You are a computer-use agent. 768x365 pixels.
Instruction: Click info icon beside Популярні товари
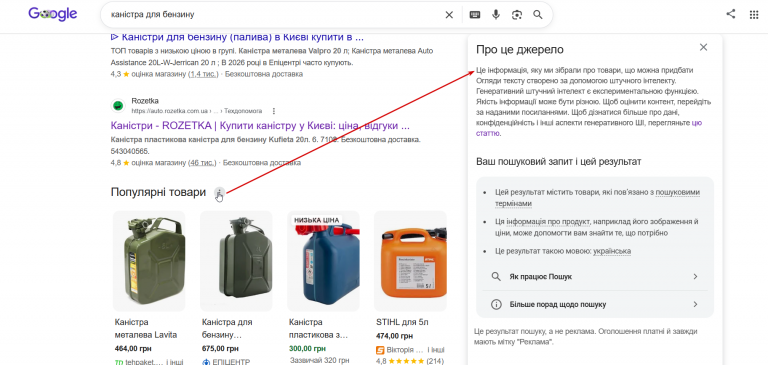coord(219,193)
